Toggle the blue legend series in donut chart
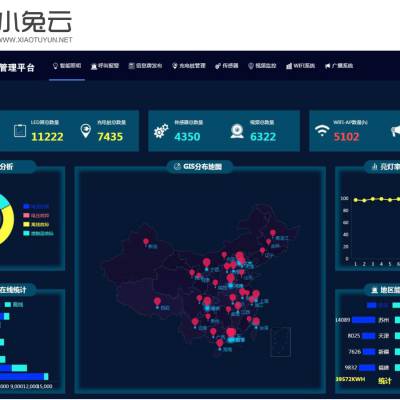The height and width of the screenshot is (400, 400). 36,207
